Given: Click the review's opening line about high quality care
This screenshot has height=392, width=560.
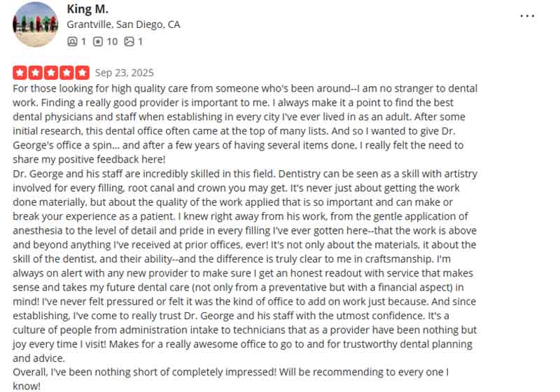Looking at the screenshot, I should tap(245, 89).
